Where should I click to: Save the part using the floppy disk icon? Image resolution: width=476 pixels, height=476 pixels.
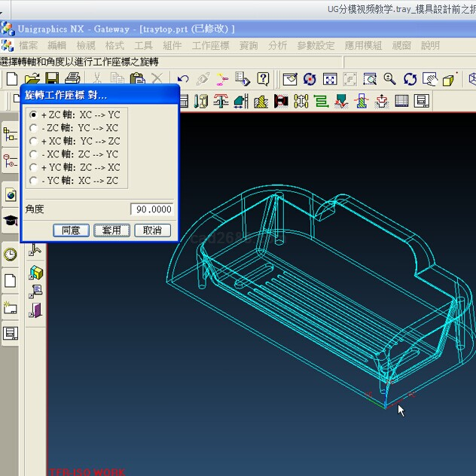(52, 79)
